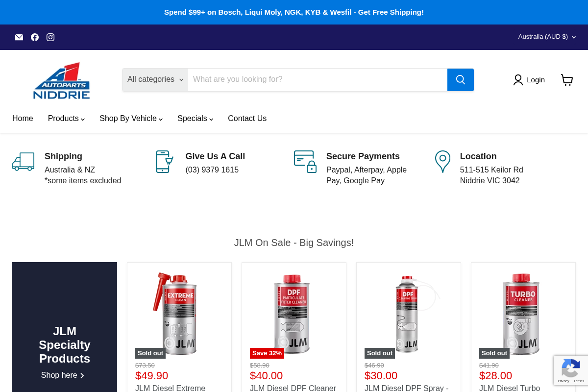
Task: Click the Secure Payments card icon
Action: (305, 161)
